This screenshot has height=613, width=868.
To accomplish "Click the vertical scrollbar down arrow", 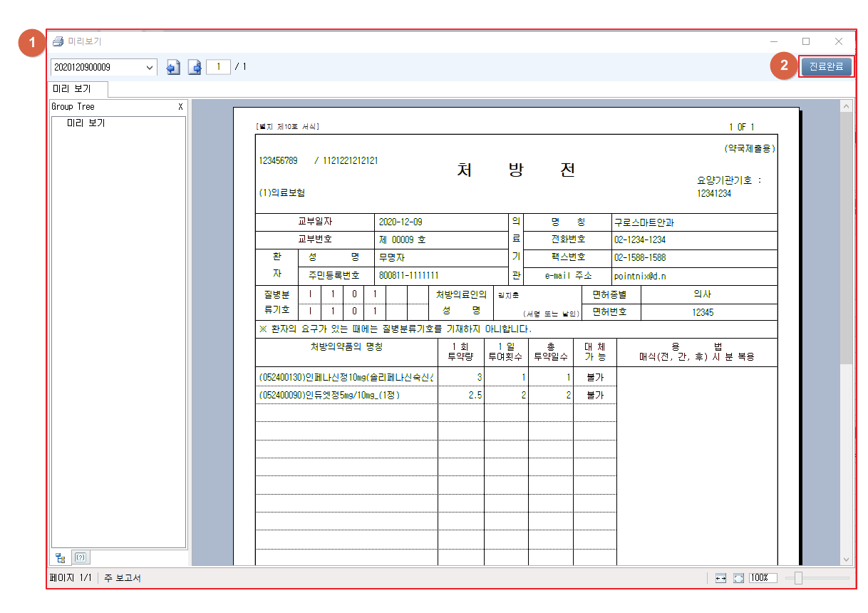I will [x=846, y=560].
